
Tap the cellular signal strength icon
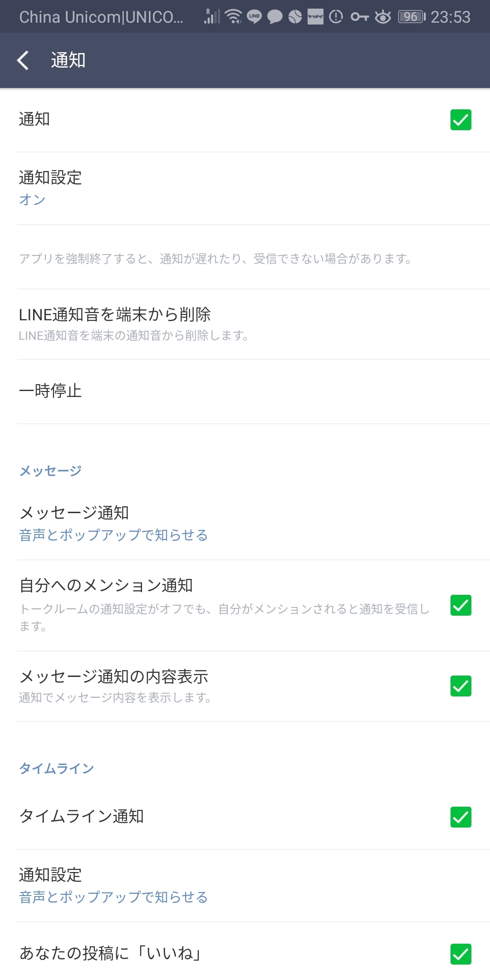click(211, 17)
